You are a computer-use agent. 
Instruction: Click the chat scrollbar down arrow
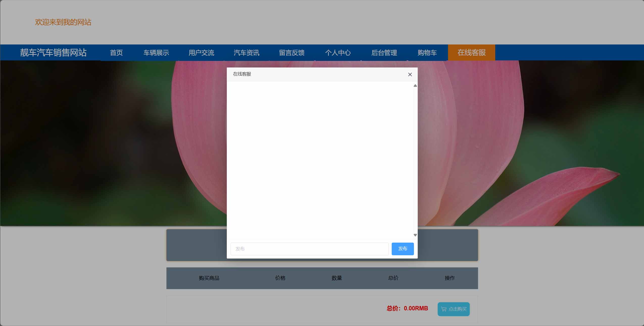tap(415, 235)
